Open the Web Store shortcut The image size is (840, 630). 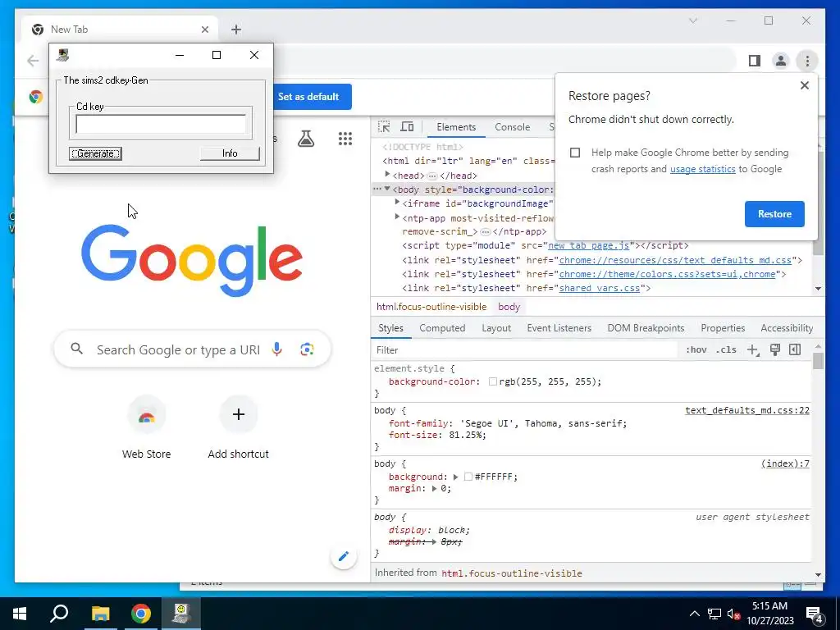[146, 428]
